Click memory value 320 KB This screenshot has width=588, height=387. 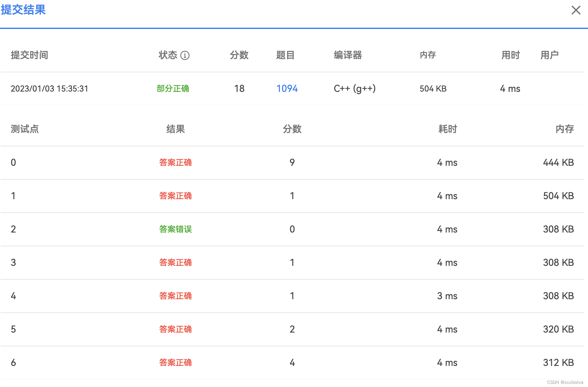tap(558, 329)
